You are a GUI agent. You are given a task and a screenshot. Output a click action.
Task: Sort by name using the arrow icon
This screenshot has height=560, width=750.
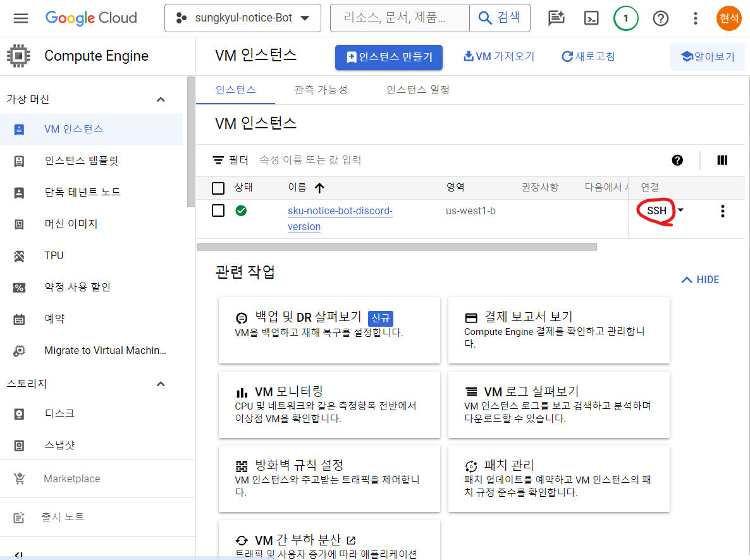tap(319, 188)
